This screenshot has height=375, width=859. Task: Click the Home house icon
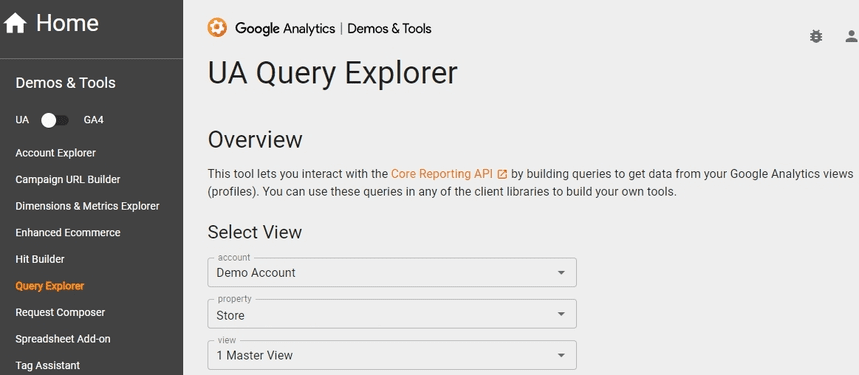click(x=15, y=24)
